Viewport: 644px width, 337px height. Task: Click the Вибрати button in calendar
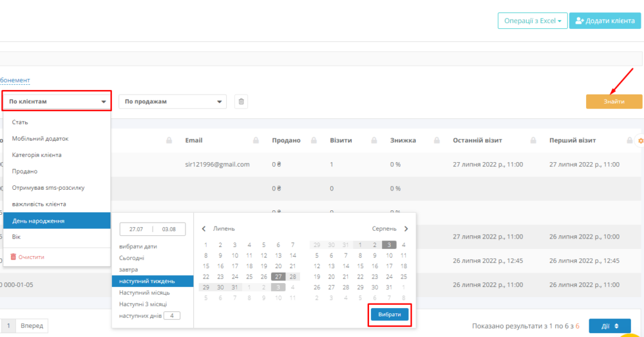point(390,314)
